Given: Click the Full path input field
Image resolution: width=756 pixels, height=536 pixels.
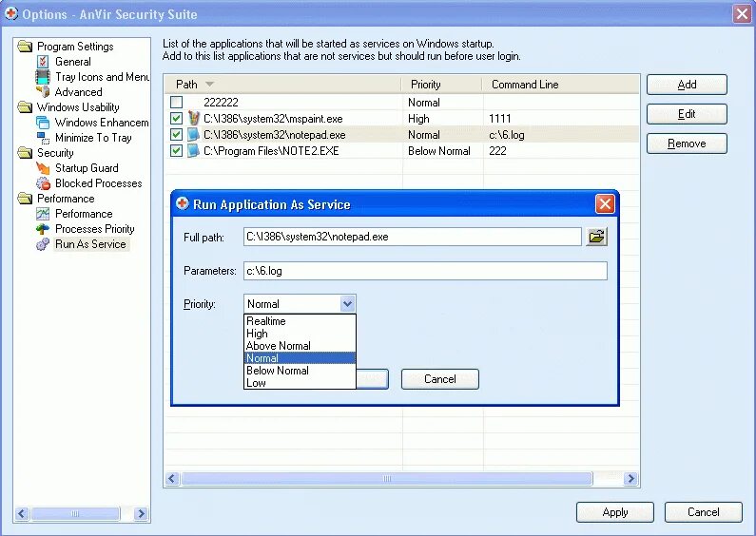Looking at the screenshot, I should click(412, 237).
